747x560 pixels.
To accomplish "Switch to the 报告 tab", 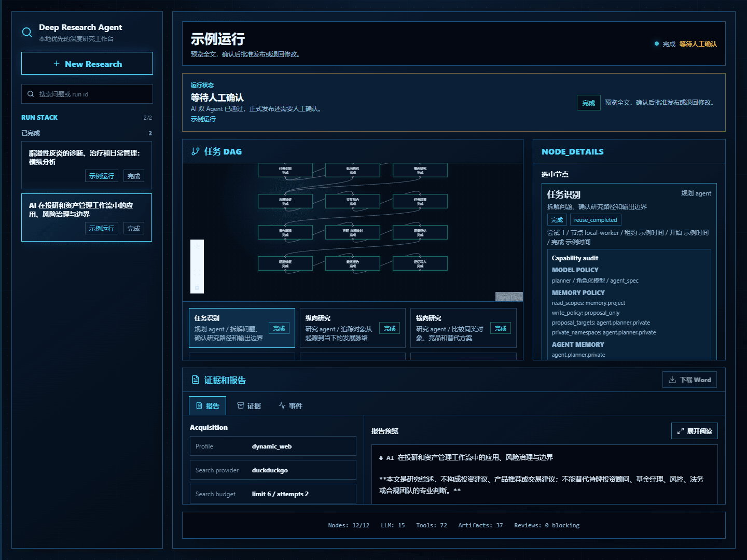I will pos(208,405).
